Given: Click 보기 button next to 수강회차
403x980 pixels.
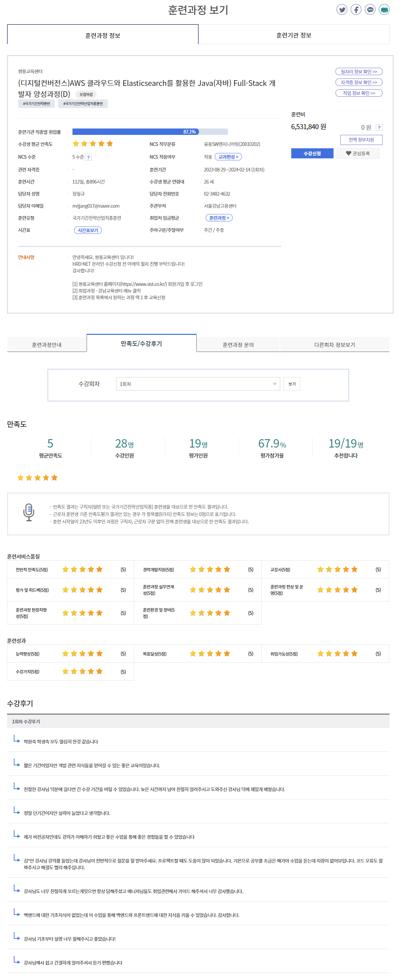Looking at the screenshot, I should pyautogui.click(x=292, y=383).
